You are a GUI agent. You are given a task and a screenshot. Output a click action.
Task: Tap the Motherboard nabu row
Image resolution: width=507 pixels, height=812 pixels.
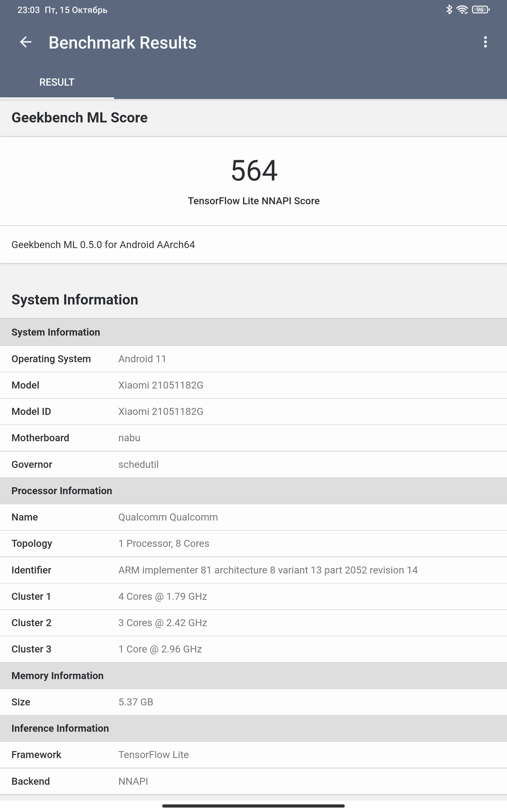pos(253,438)
